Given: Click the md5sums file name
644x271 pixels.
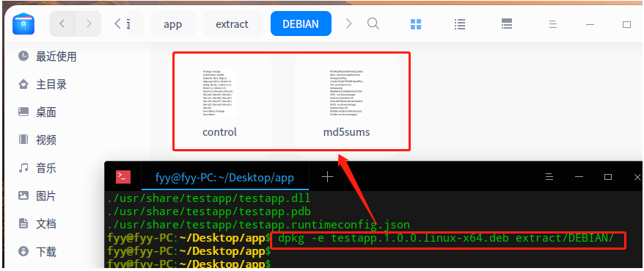Looking at the screenshot, I should 346,132.
